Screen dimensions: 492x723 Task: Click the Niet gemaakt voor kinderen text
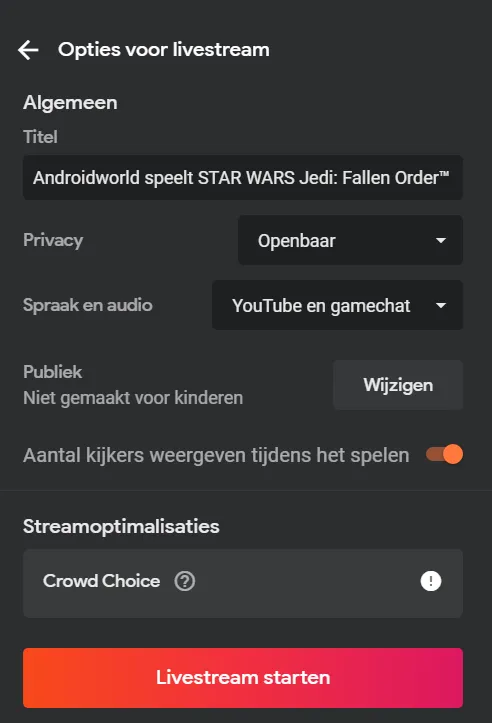tap(133, 397)
